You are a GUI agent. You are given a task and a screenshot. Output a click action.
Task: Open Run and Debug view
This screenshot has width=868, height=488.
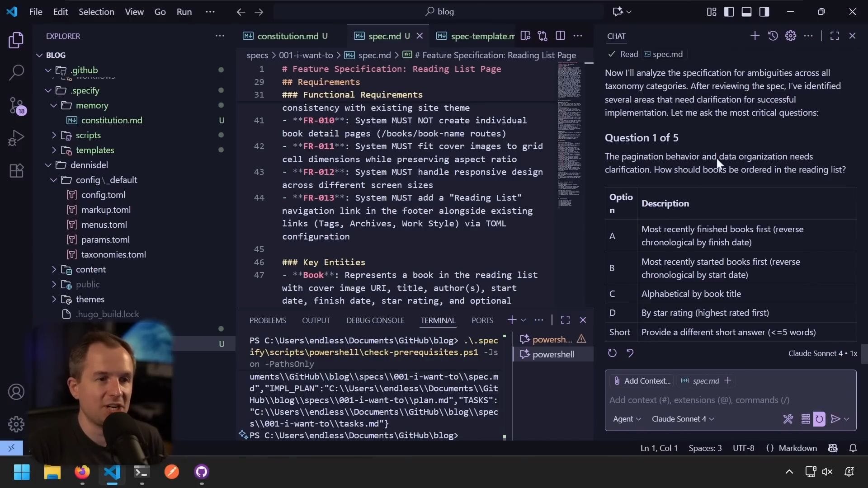click(x=16, y=138)
